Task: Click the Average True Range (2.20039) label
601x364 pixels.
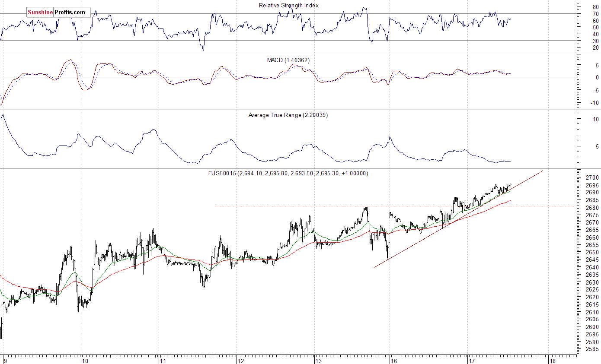Action: click(288, 115)
